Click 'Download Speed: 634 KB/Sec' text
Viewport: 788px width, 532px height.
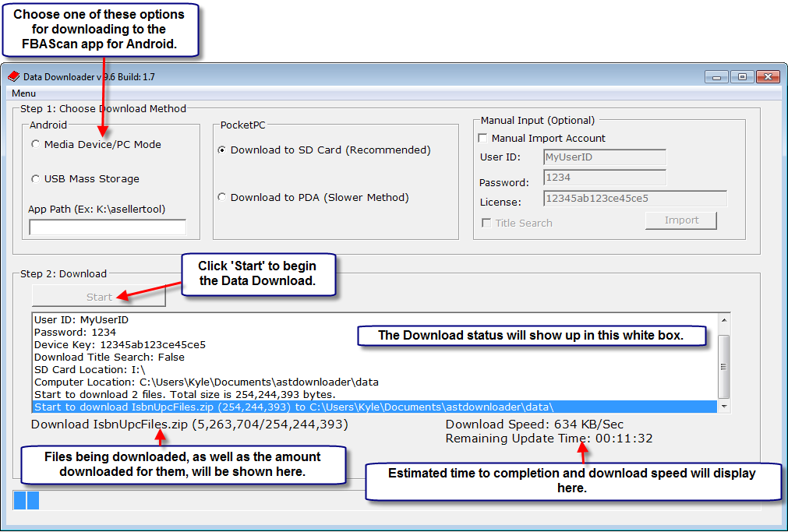[534, 425]
